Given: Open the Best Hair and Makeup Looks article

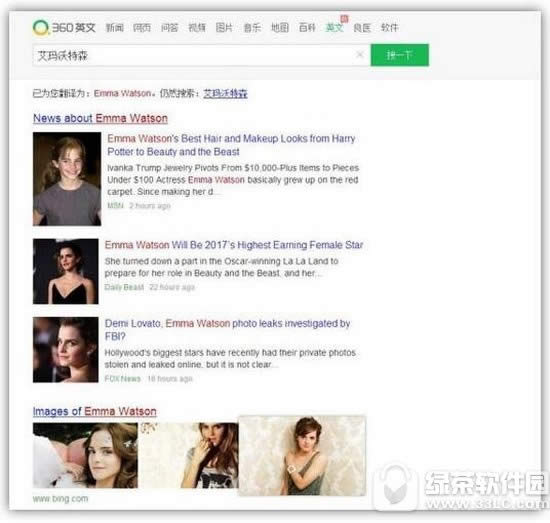Looking at the screenshot, I should pos(231,145).
